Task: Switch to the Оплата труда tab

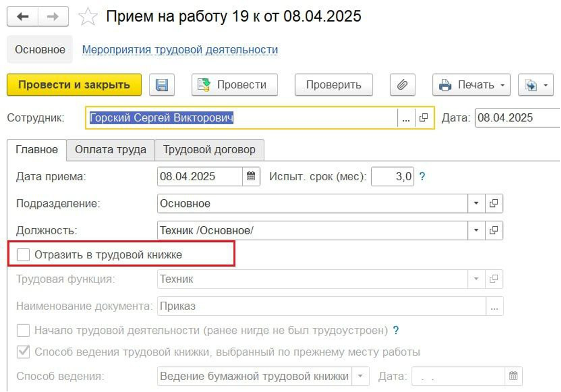Action: pos(111,149)
